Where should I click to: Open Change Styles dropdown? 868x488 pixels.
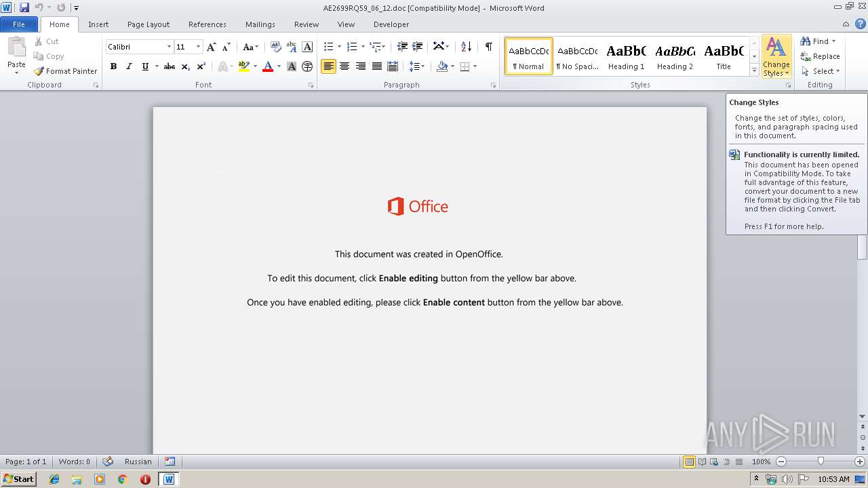(x=776, y=57)
